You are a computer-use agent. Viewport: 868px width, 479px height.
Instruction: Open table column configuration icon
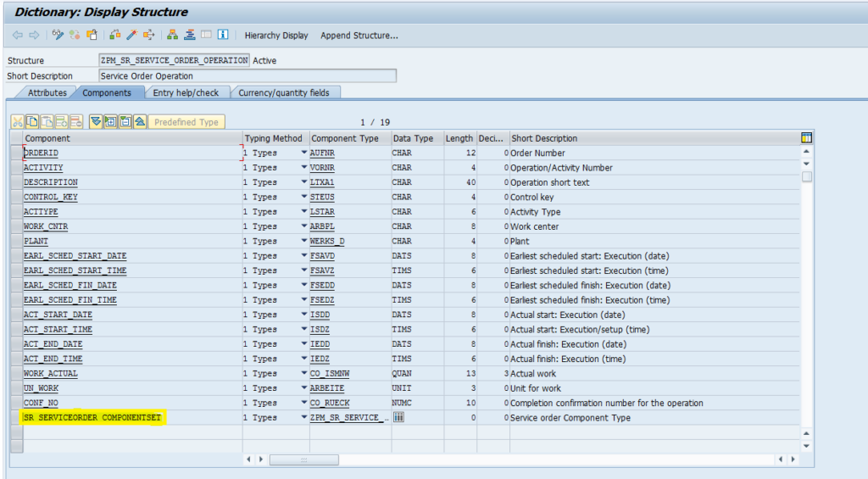click(x=807, y=138)
